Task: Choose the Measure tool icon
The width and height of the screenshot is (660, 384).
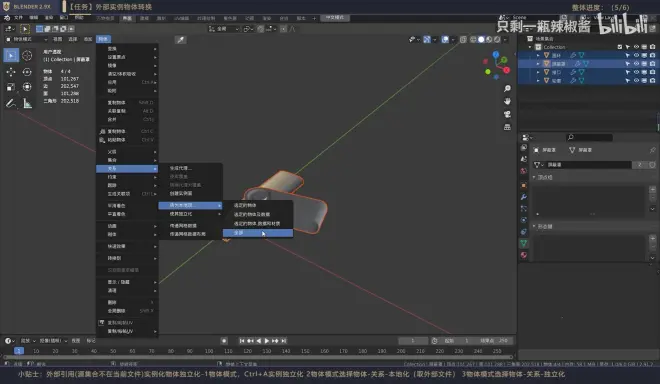Action: tap(27, 103)
